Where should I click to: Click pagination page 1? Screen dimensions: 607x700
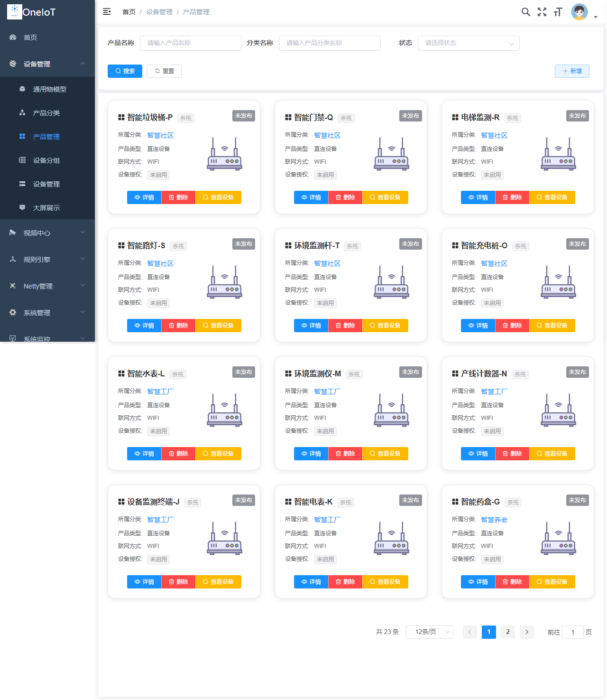(x=489, y=632)
